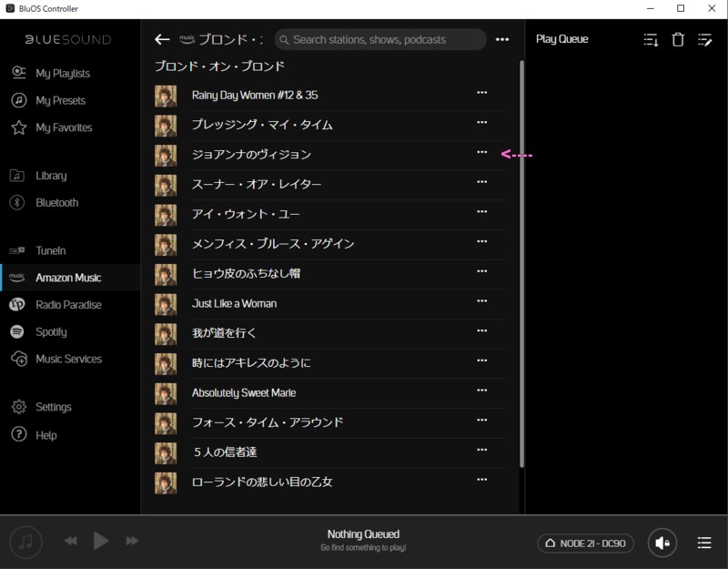Click the Music Services cloud icon

[x=18, y=359]
